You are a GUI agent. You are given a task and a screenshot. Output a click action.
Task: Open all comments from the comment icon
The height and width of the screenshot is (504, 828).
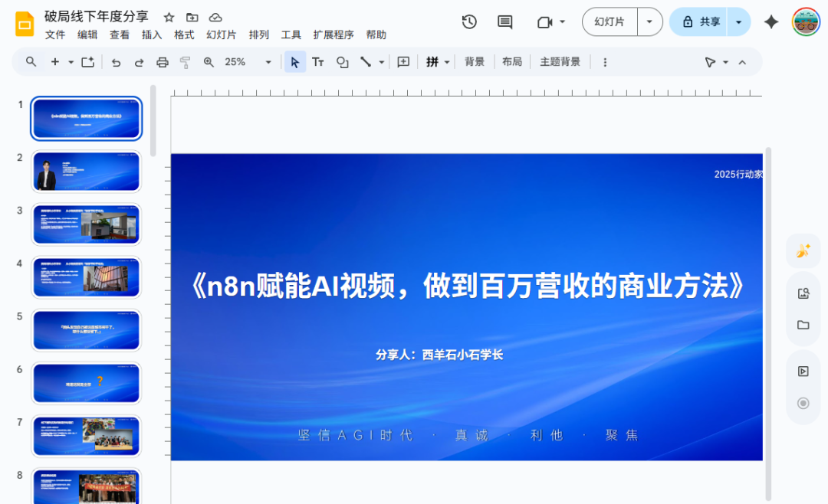504,22
